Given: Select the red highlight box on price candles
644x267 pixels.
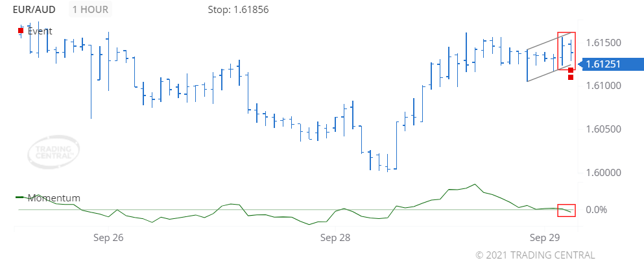Looking at the screenshot, I should [x=566, y=50].
